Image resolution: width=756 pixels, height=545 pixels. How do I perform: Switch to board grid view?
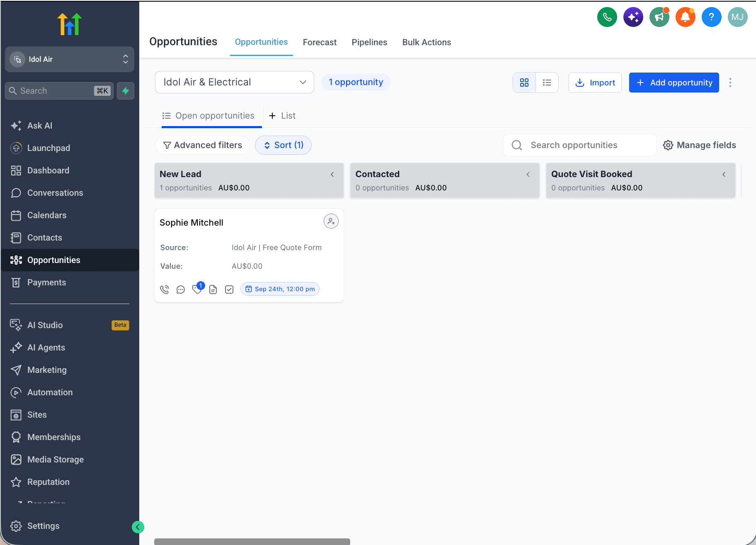(x=524, y=83)
